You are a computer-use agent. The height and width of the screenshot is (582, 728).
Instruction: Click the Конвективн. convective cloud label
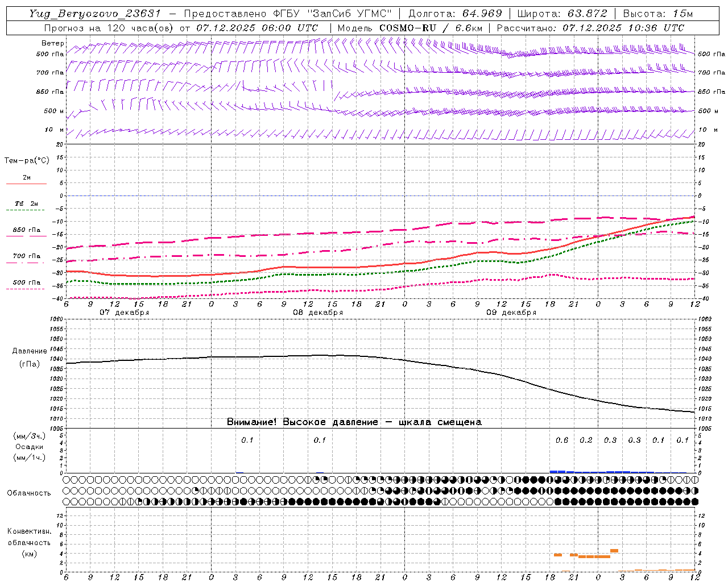coord(29,531)
